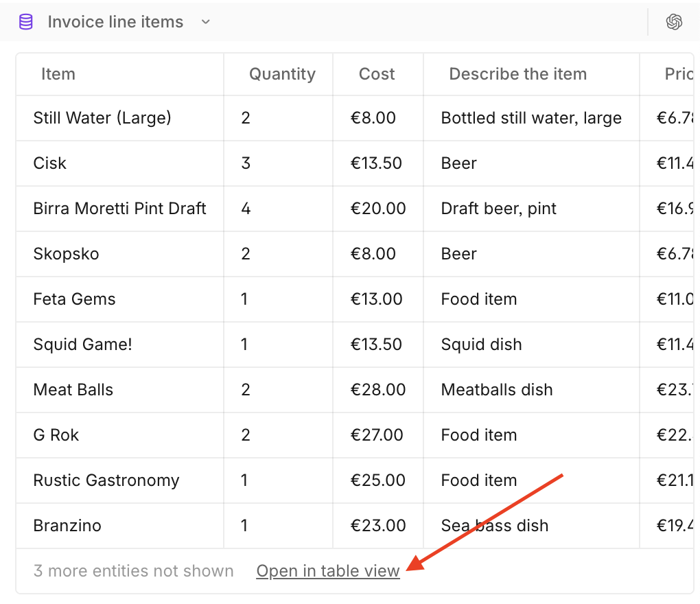This screenshot has width=700, height=604.
Task: Click the Quantity column header
Action: (282, 74)
